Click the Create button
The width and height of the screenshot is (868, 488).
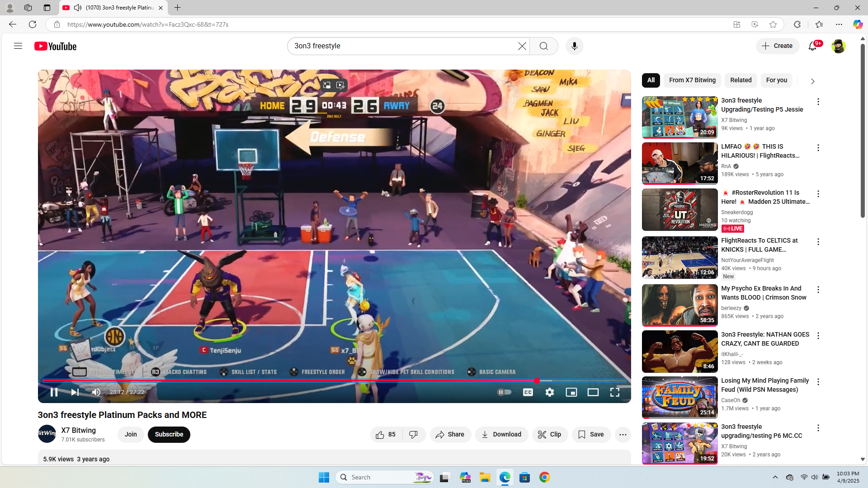pyautogui.click(x=778, y=46)
